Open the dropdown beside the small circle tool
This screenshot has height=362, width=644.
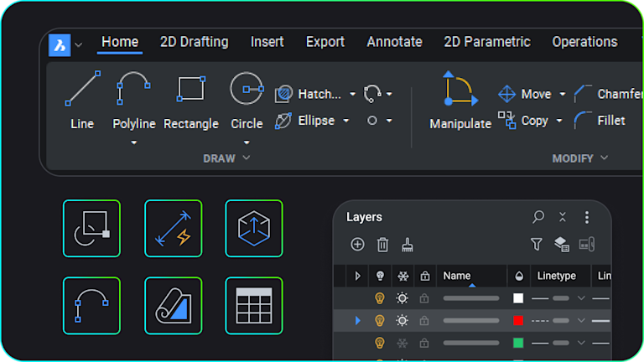tap(389, 121)
